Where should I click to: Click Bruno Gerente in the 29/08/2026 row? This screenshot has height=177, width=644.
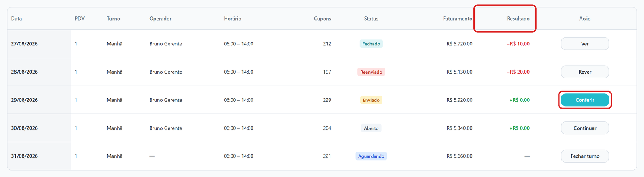point(165,100)
